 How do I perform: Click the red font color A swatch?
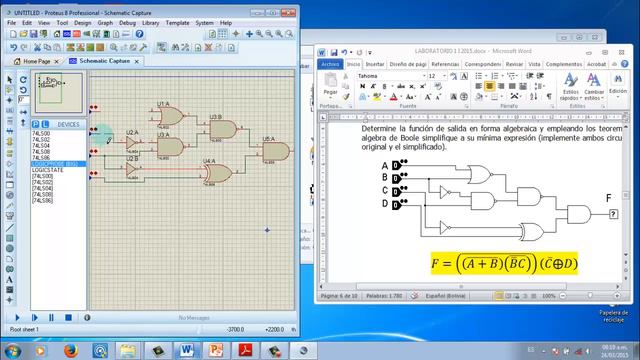(x=393, y=97)
